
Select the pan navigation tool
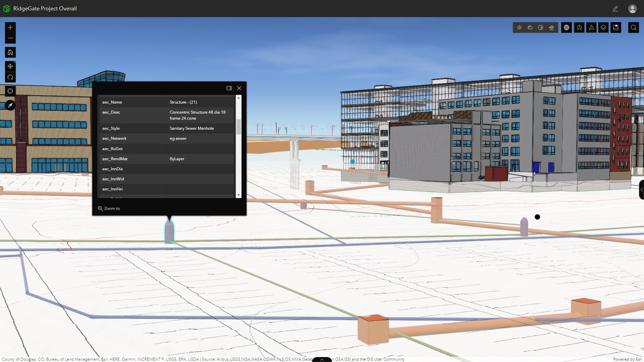tap(10, 66)
